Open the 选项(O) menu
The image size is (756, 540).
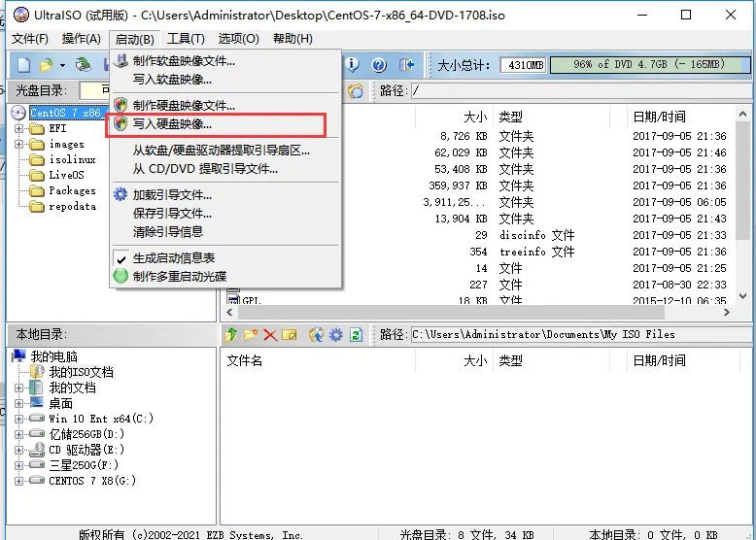[x=239, y=39]
